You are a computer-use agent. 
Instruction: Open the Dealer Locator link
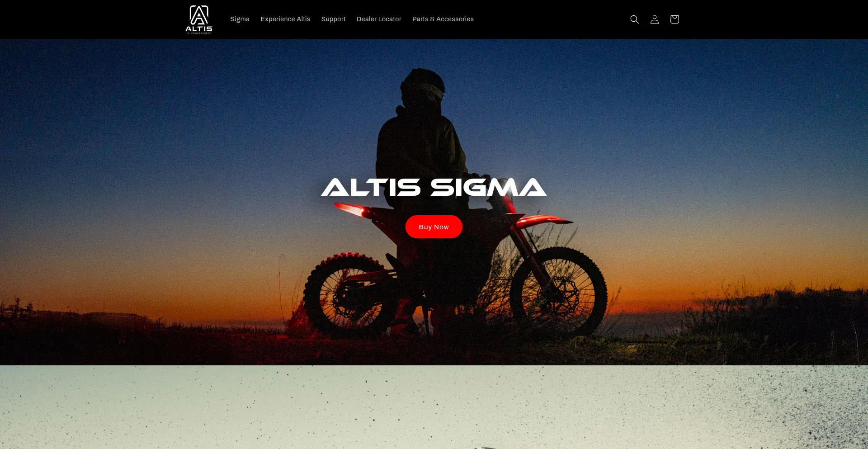(379, 19)
